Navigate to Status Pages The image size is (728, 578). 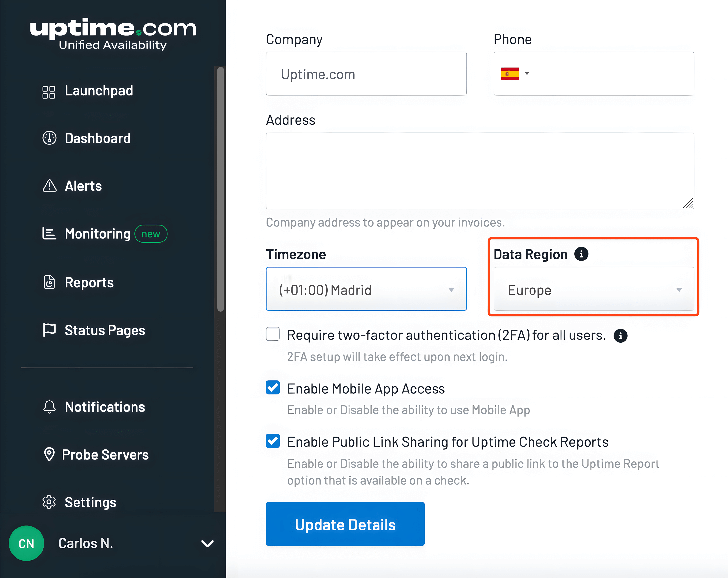point(105,330)
